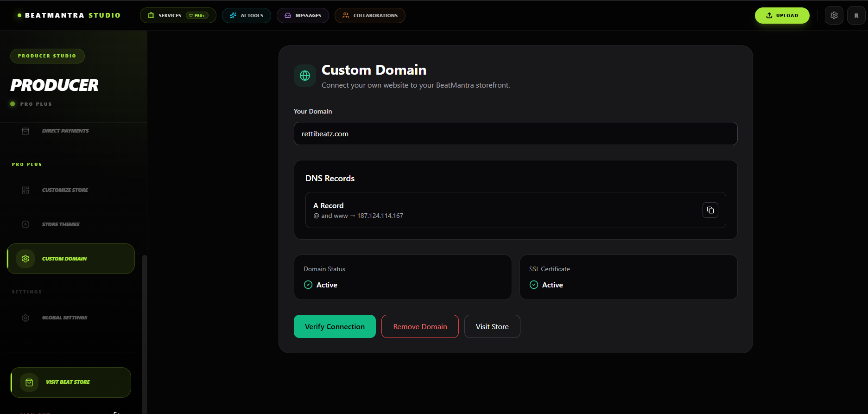Click the Global Settings gear icon

pyautogui.click(x=25, y=318)
